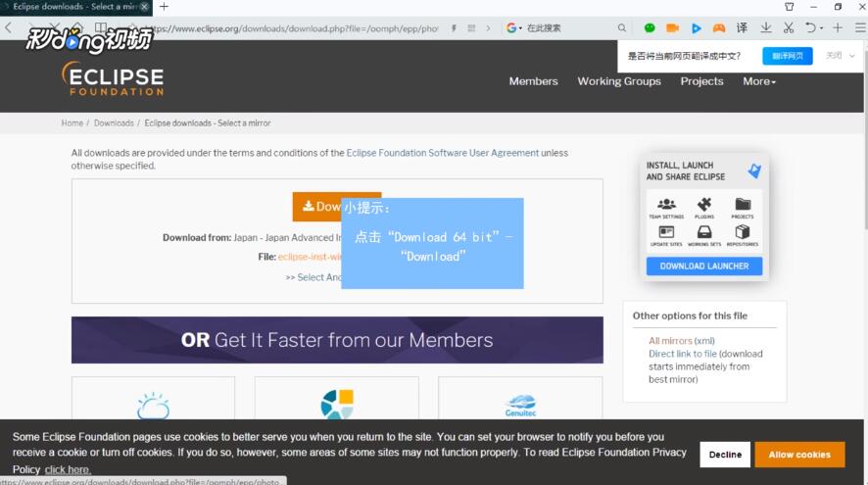Expand the translate prompt options chevron
Viewport: 868px width, 485px height.
[852, 56]
